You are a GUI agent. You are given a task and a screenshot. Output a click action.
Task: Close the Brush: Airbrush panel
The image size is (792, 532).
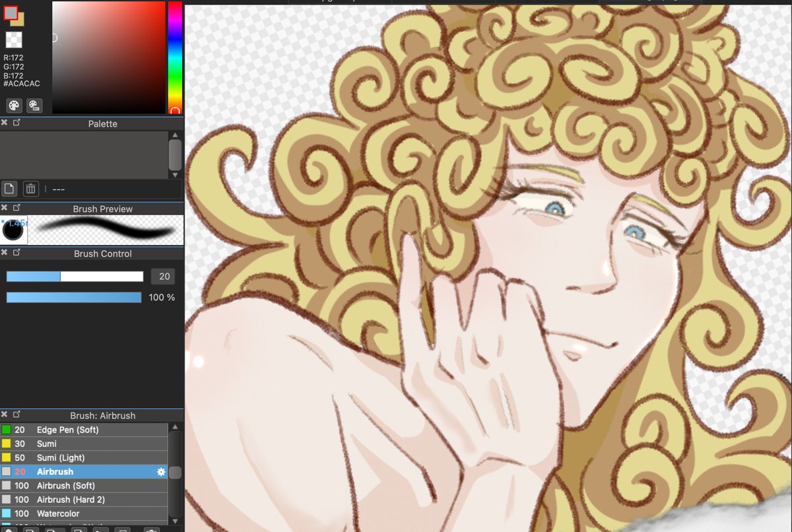[x=5, y=415]
